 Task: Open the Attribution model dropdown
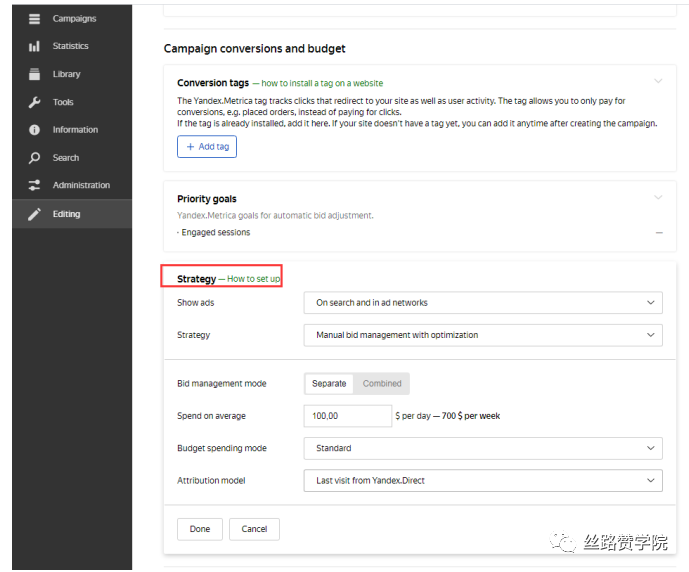482,480
